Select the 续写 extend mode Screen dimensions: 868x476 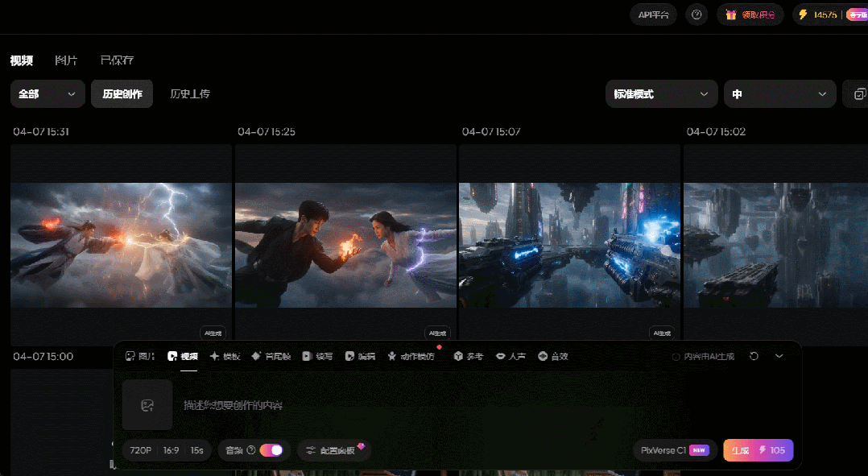317,357
